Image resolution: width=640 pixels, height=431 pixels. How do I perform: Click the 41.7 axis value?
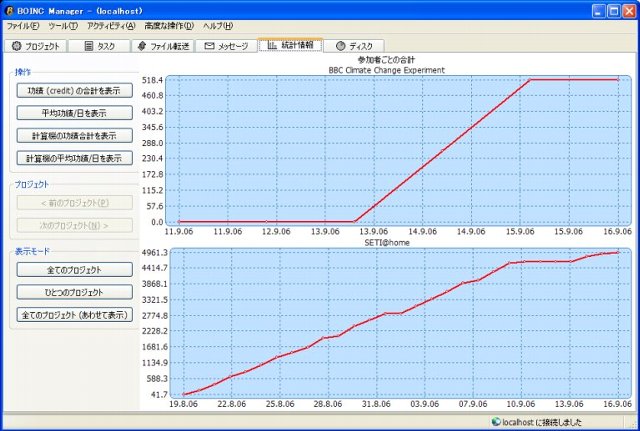point(159,394)
